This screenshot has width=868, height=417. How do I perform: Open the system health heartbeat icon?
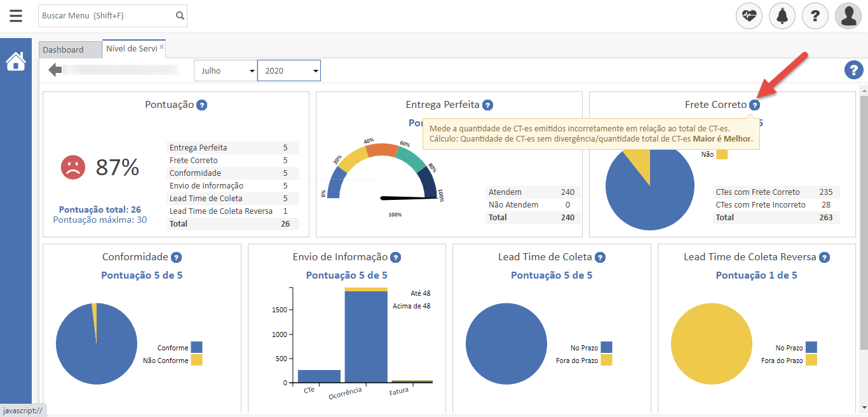click(x=749, y=16)
